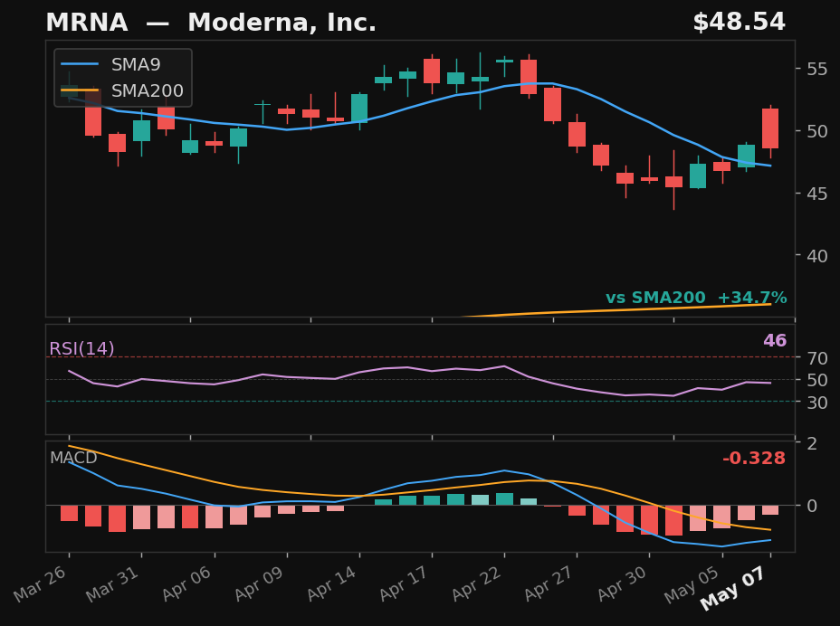Click the MACD panel label

point(73,458)
